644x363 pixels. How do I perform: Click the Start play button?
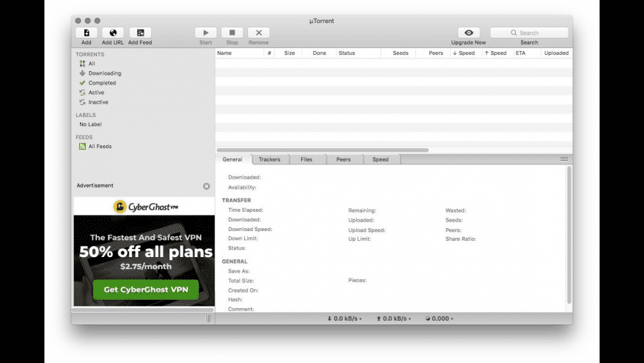pyautogui.click(x=206, y=33)
